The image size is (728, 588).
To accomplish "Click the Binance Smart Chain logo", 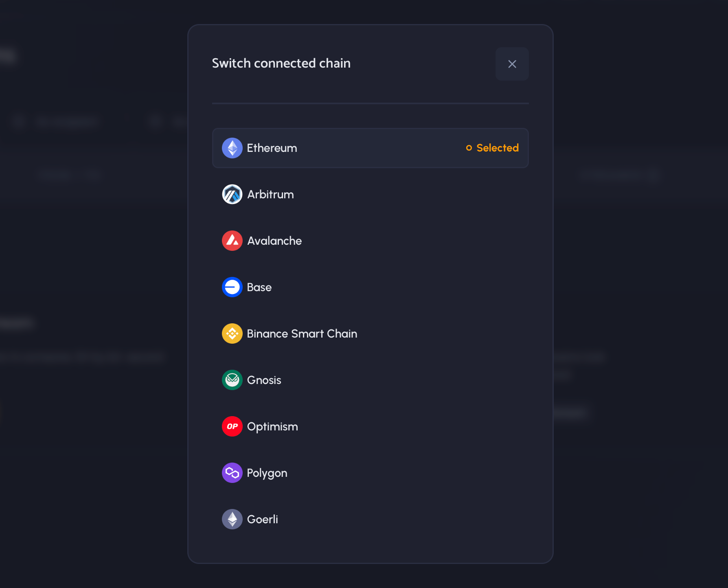I will (232, 333).
